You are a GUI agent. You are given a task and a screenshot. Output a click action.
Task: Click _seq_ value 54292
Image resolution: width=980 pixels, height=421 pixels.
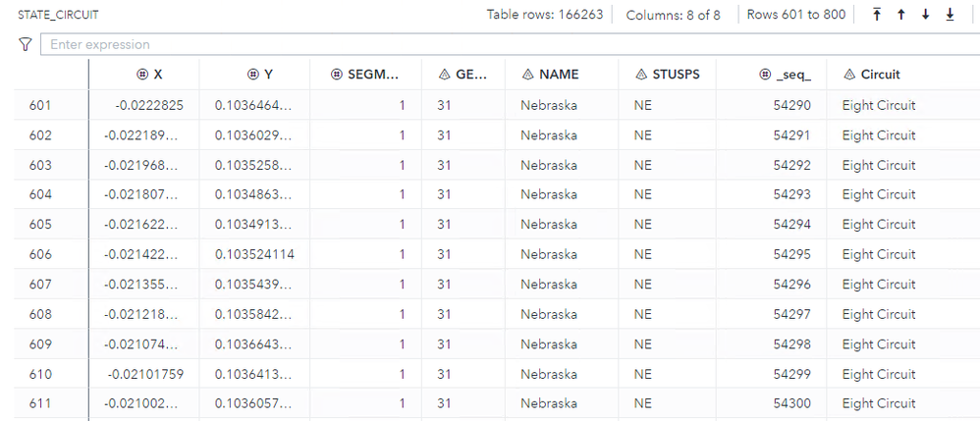(x=791, y=166)
